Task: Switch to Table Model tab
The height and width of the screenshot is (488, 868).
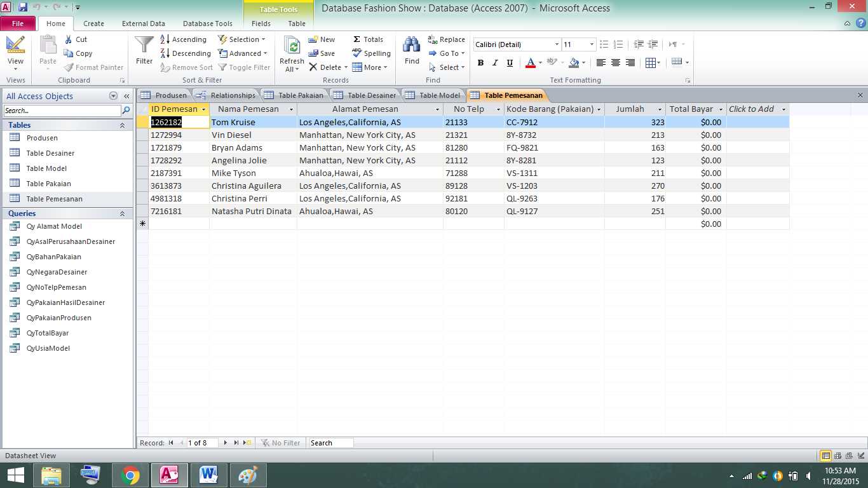Action: coord(433,95)
